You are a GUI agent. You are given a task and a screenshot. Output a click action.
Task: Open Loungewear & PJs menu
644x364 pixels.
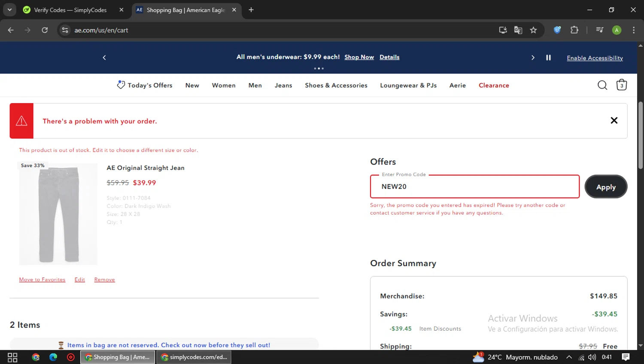pos(408,85)
